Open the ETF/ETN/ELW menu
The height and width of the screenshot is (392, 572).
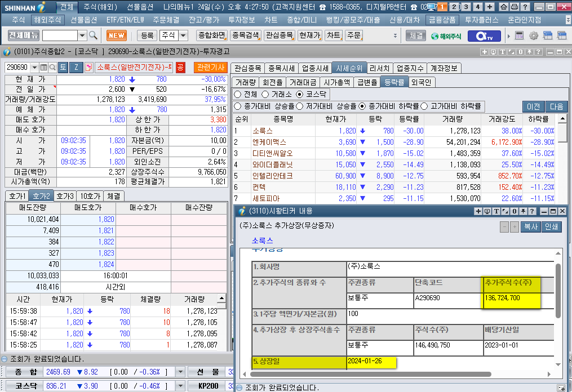point(126,20)
